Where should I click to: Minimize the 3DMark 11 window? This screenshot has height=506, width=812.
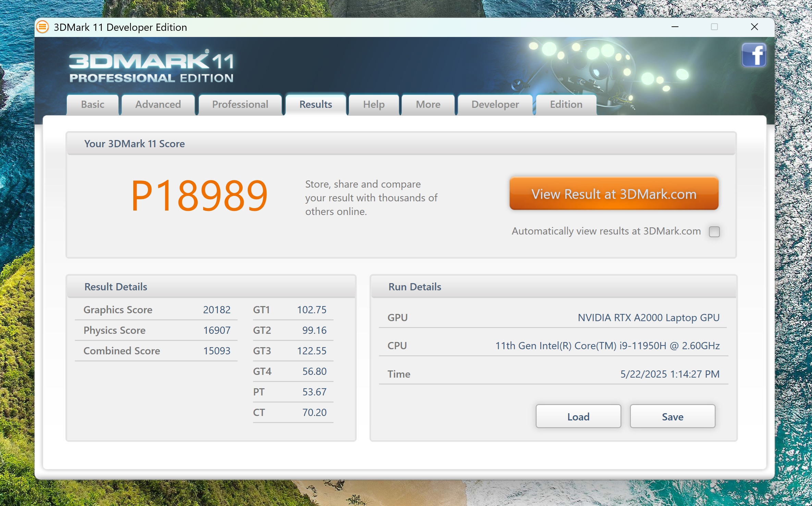point(675,27)
